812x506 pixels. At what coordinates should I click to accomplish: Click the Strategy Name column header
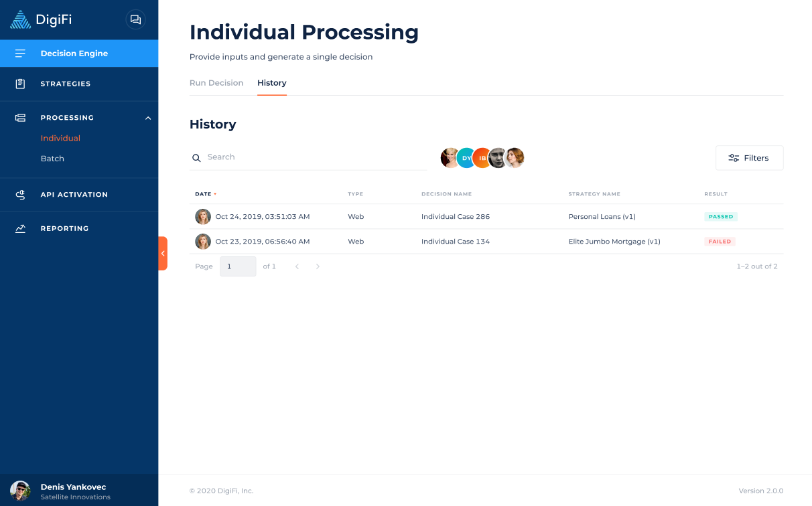point(594,194)
